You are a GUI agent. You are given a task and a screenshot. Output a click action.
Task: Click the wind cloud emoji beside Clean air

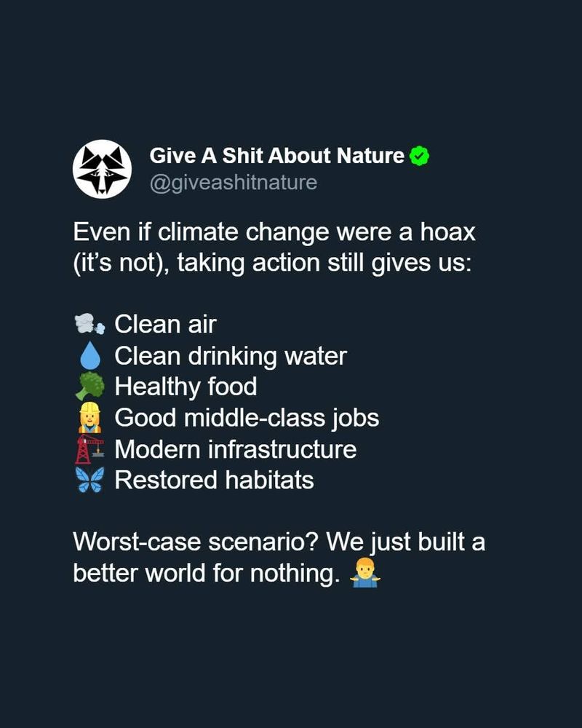click(x=90, y=324)
